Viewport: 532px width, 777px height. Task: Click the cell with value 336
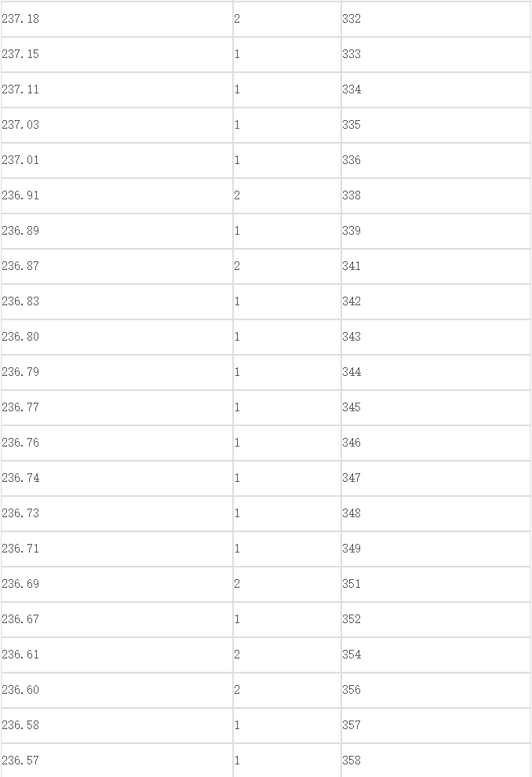pyautogui.click(x=436, y=160)
